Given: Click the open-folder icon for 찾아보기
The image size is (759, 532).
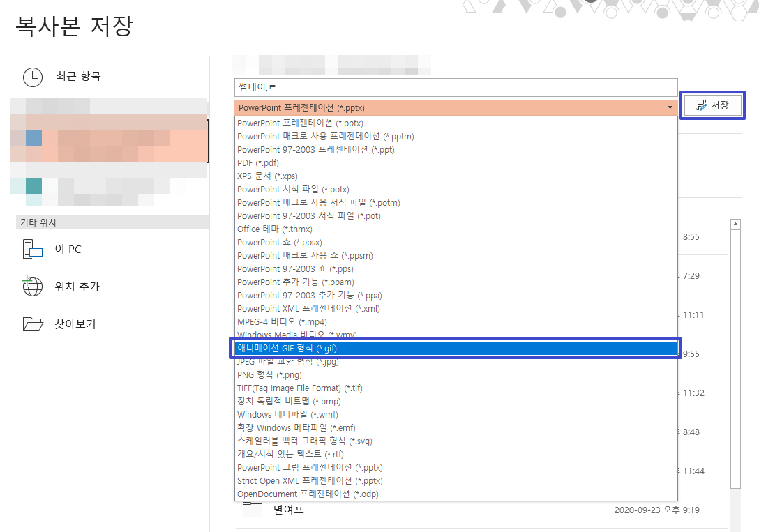Looking at the screenshot, I should [x=33, y=324].
